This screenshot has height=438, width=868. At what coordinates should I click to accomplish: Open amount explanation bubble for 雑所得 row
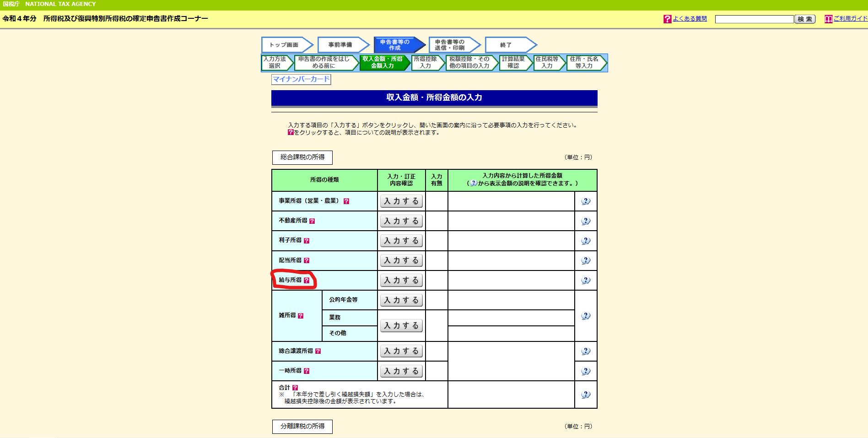point(586,316)
